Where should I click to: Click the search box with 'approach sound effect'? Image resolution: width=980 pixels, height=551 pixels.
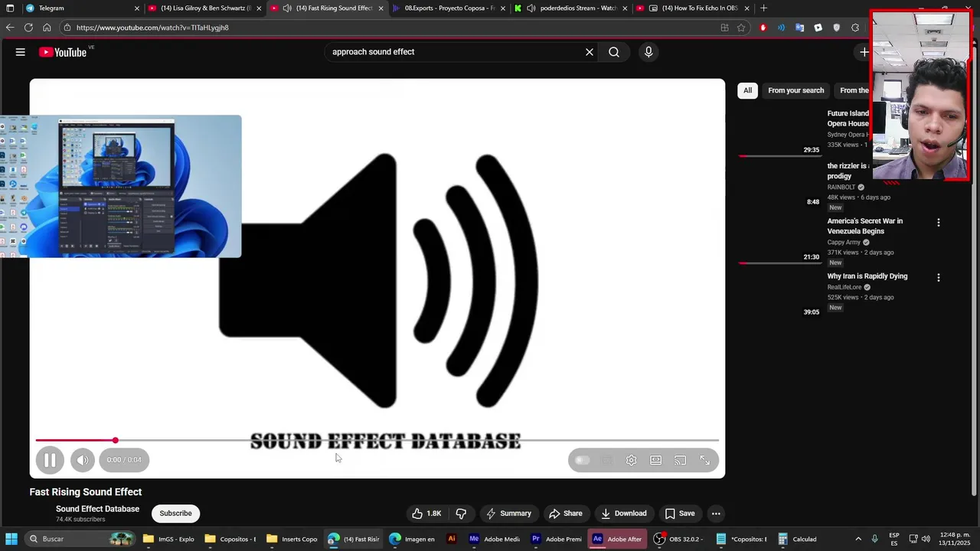click(x=456, y=52)
